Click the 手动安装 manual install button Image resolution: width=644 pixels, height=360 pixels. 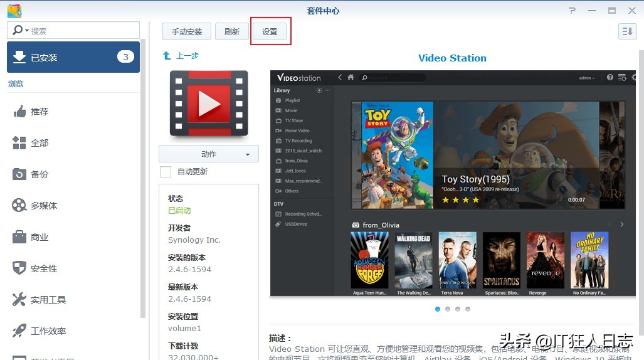186,31
